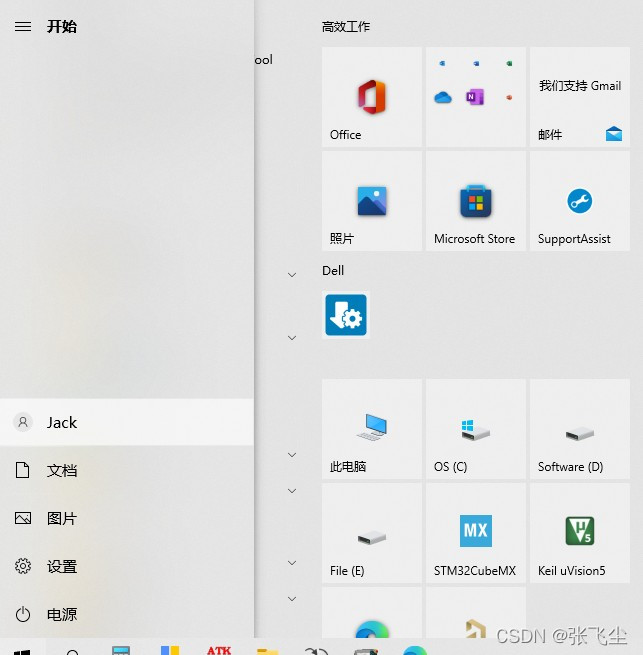Click the Dell group heading
The image size is (643, 655).
tap(333, 271)
